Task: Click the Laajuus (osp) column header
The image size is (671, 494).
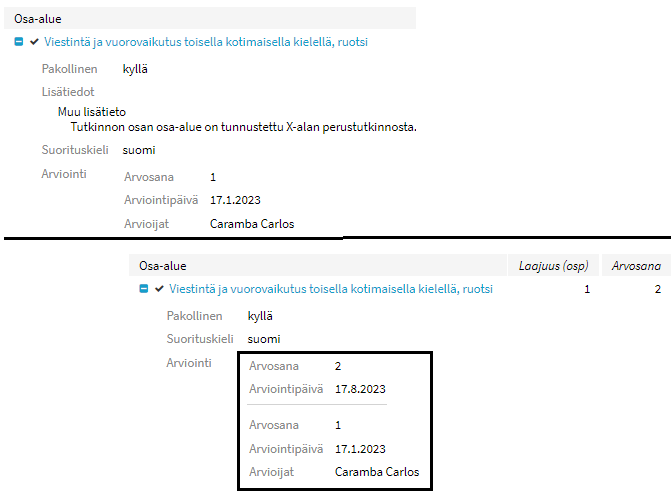Action: click(554, 266)
